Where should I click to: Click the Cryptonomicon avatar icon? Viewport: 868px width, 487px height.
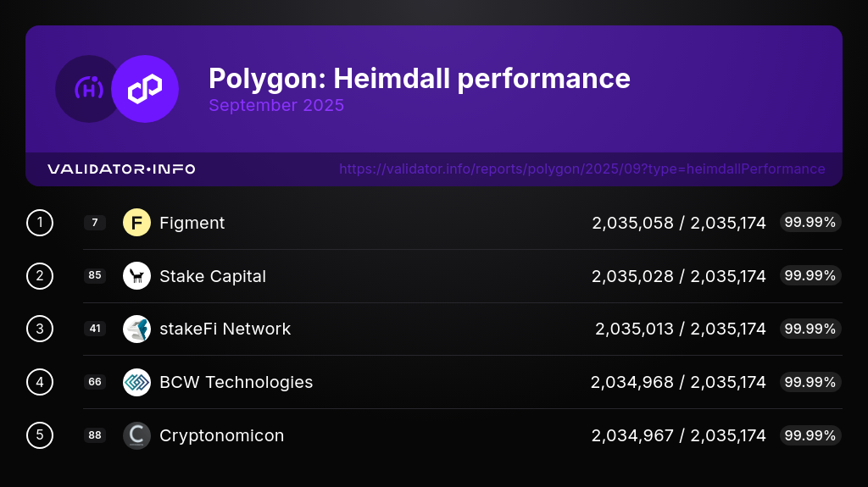click(136, 435)
